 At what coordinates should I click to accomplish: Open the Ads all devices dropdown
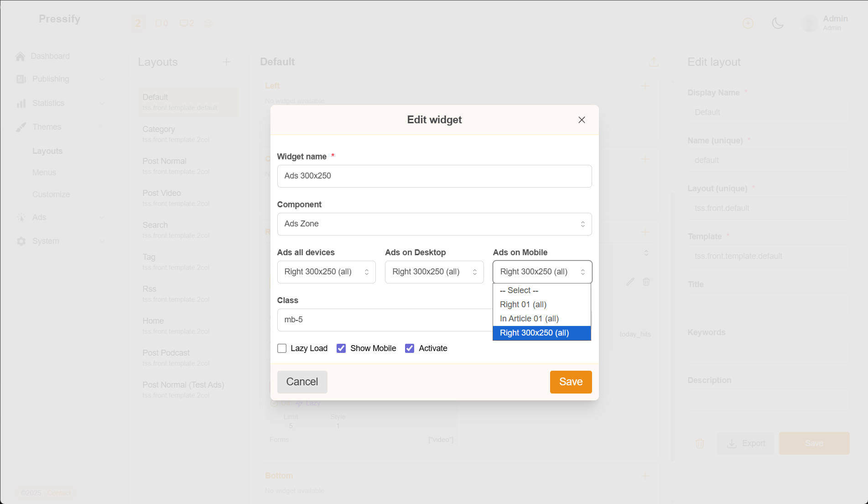pos(326,272)
